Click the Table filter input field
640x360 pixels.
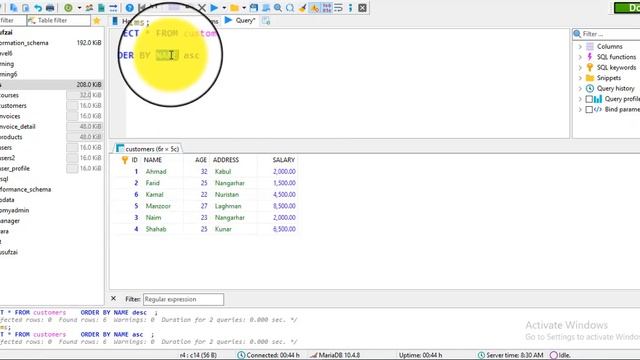point(59,20)
